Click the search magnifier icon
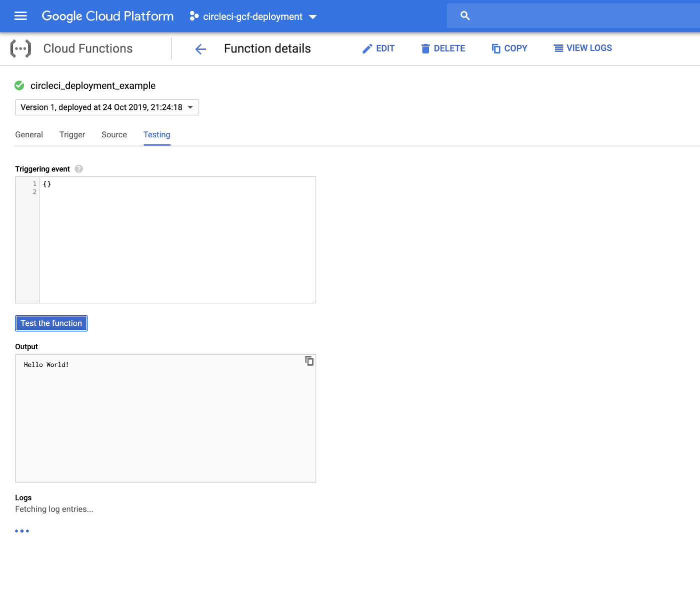The image size is (700, 602). (465, 16)
